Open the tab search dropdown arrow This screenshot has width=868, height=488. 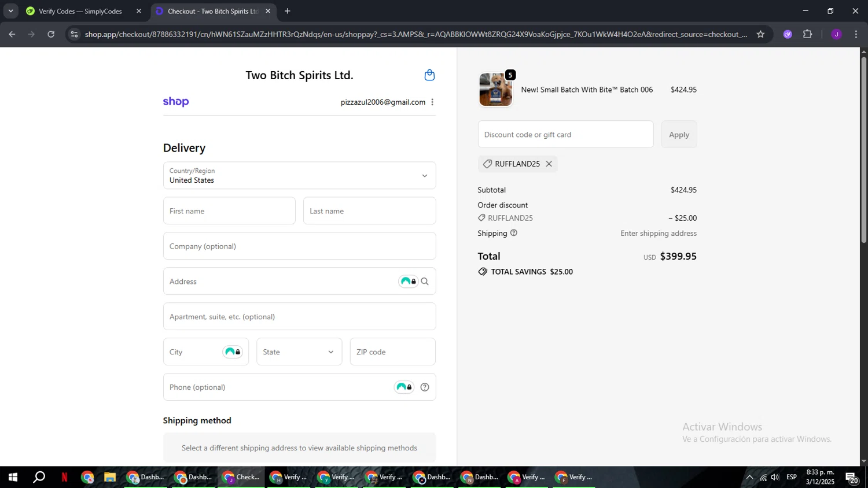pyautogui.click(x=10, y=11)
